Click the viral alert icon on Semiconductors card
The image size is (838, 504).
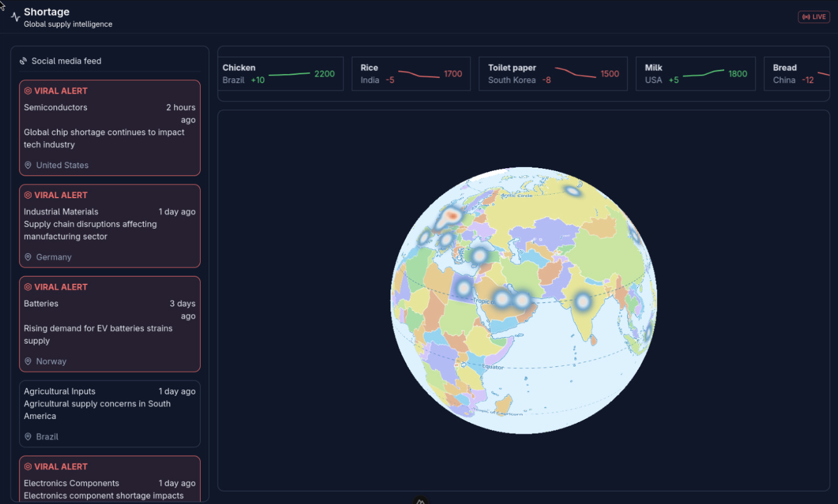click(28, 91)
